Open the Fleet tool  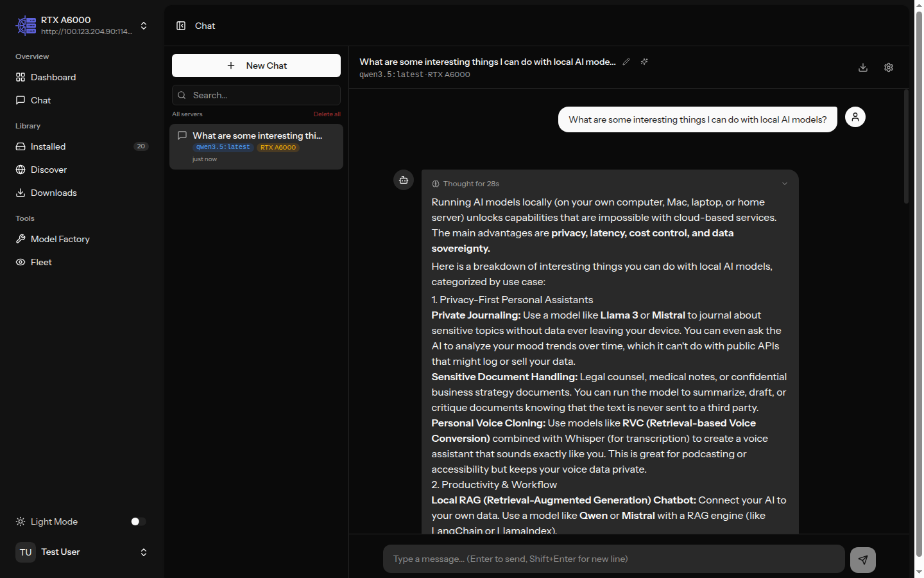pos(42,262)
